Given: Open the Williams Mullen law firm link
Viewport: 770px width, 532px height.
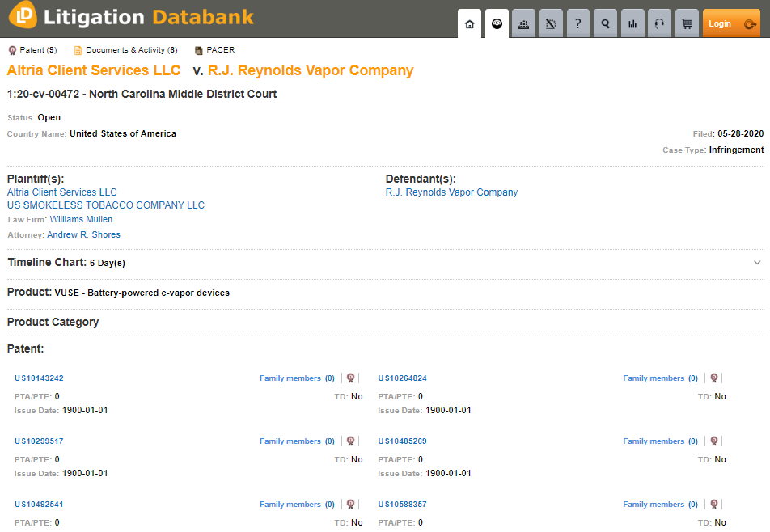Looking at the screenshot, I should (x=81, y=219).
